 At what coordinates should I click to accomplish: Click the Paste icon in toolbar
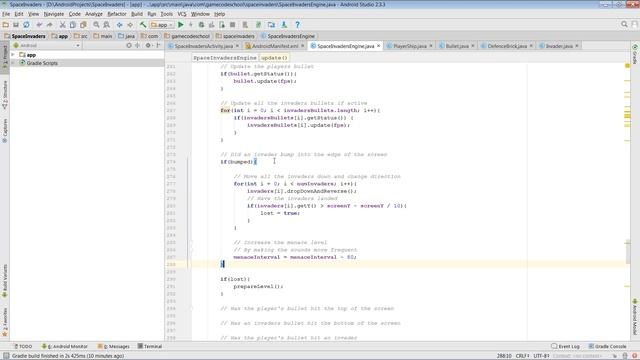[83, 25]
